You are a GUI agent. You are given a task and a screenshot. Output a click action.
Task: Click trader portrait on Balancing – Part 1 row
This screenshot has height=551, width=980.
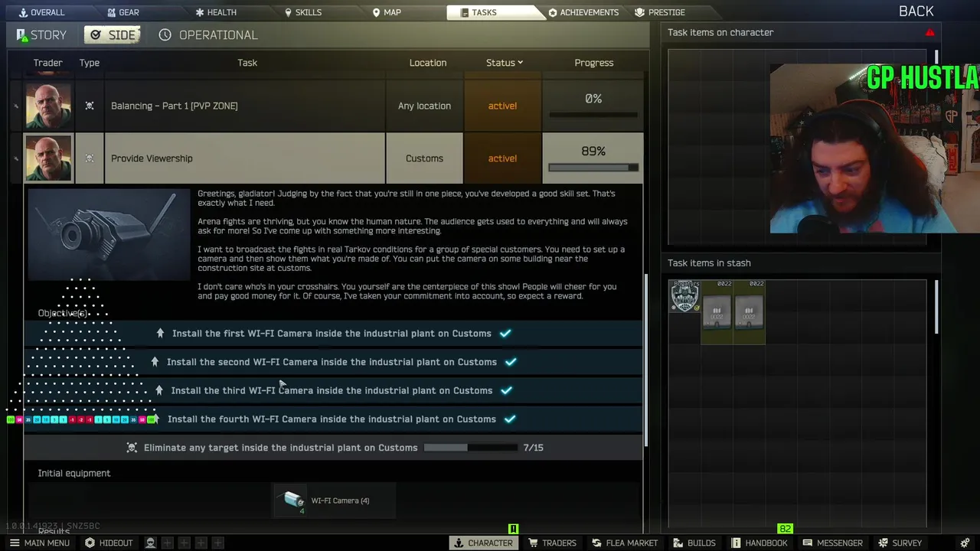(48, 106)
